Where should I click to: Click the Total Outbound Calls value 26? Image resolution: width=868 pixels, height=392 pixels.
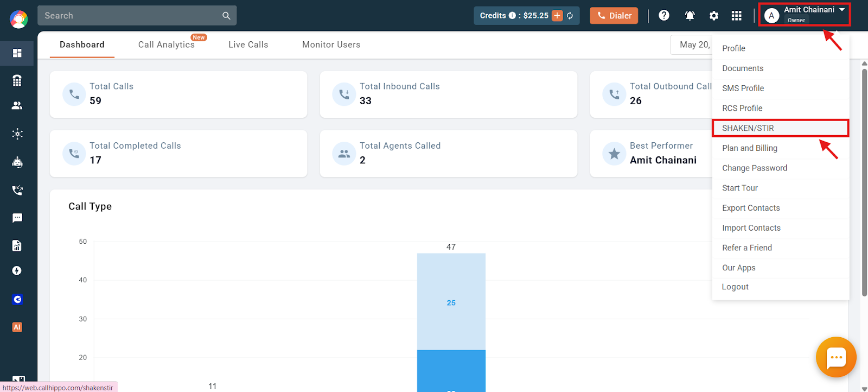point(636,101)
